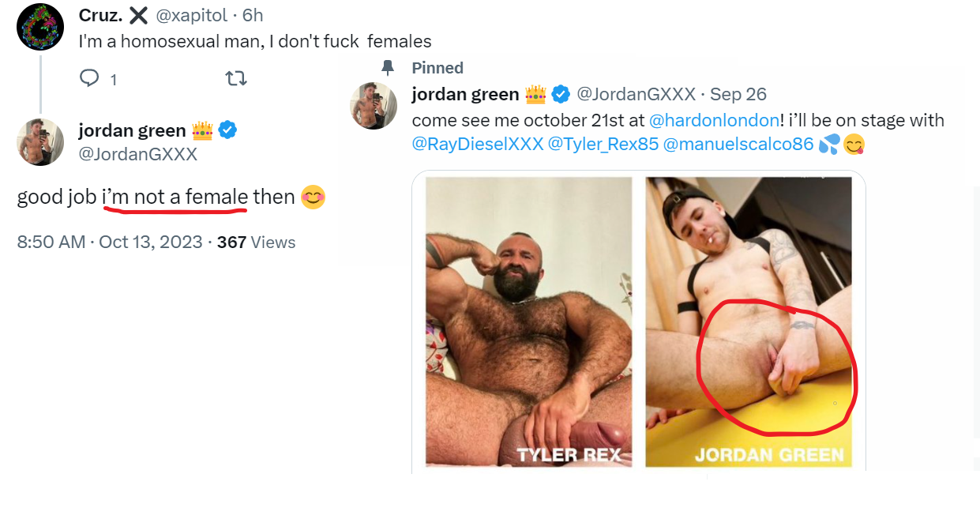Open the image captioned TYLER REX
This screenshot has width=980, height=519.
click(529, 322)
